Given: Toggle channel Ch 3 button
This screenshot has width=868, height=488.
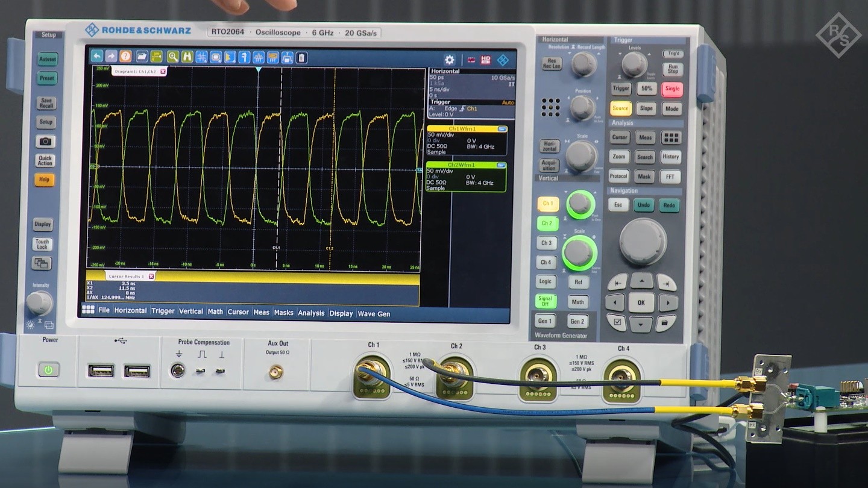Looking at the screenshot, I should click(546, 243).
